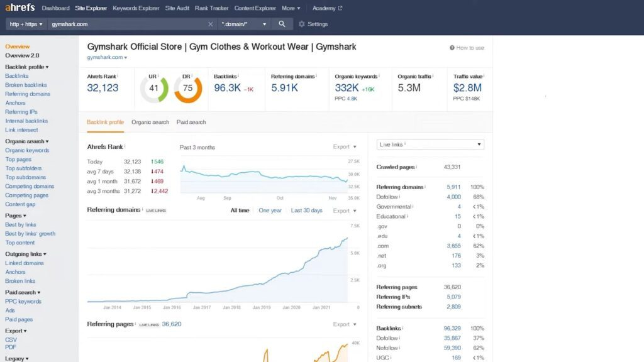
Task: Clear the domain field with X icon
Action: 210,25
